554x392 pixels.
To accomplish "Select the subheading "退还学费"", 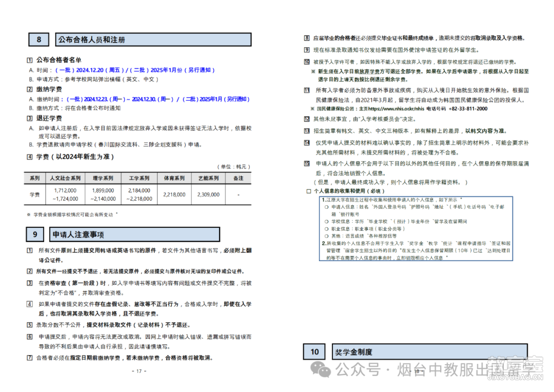I will pos(49,118).
